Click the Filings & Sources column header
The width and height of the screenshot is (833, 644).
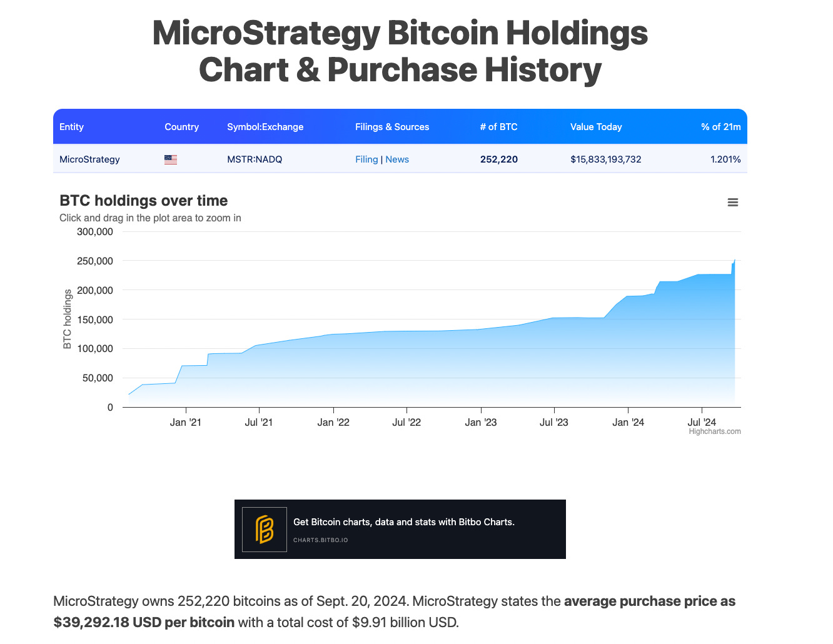point(392,126)
